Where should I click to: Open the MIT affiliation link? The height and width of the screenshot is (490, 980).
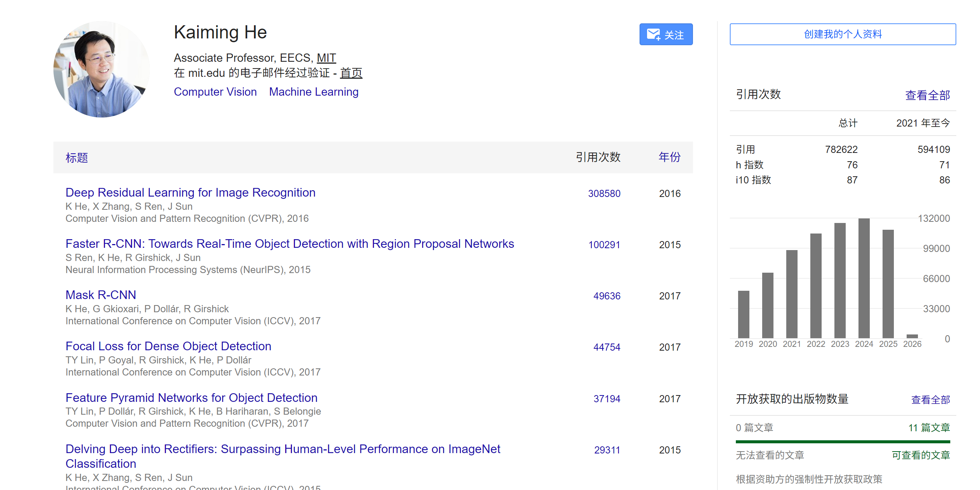tap(326, 58)
